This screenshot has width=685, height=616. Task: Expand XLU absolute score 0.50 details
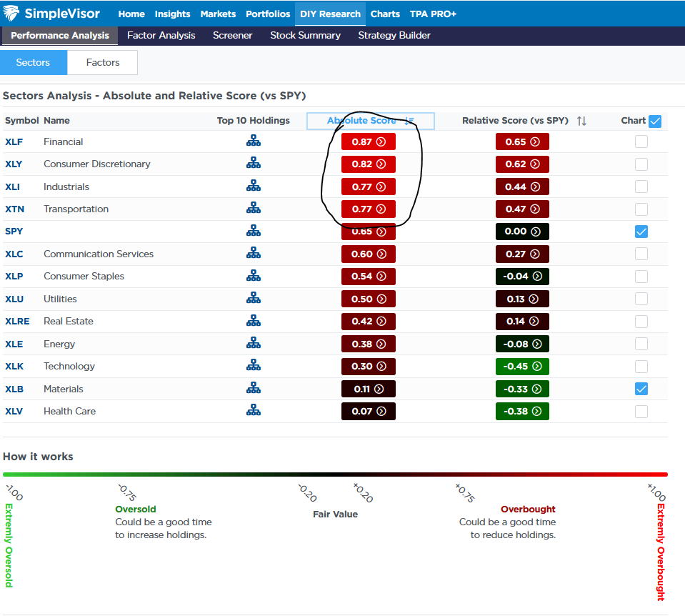pyautogui.click(x=369, y=299)
